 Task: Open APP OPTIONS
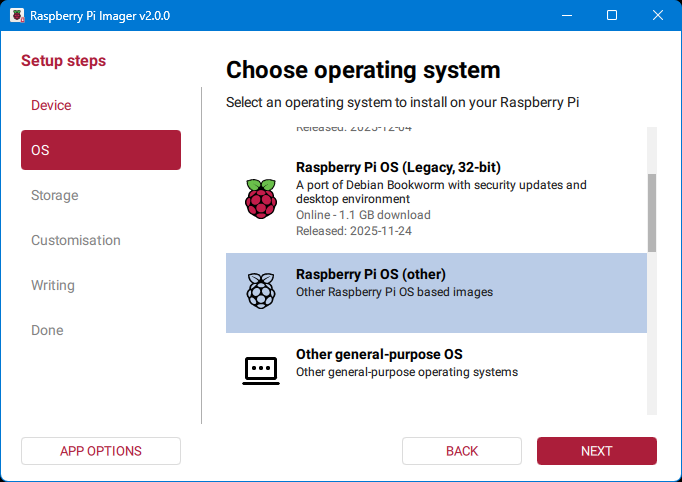[x=101, y=451]
